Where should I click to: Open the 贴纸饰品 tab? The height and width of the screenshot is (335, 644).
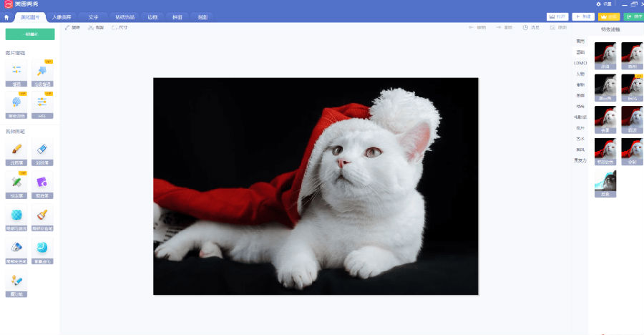click(x=125, y=17)
